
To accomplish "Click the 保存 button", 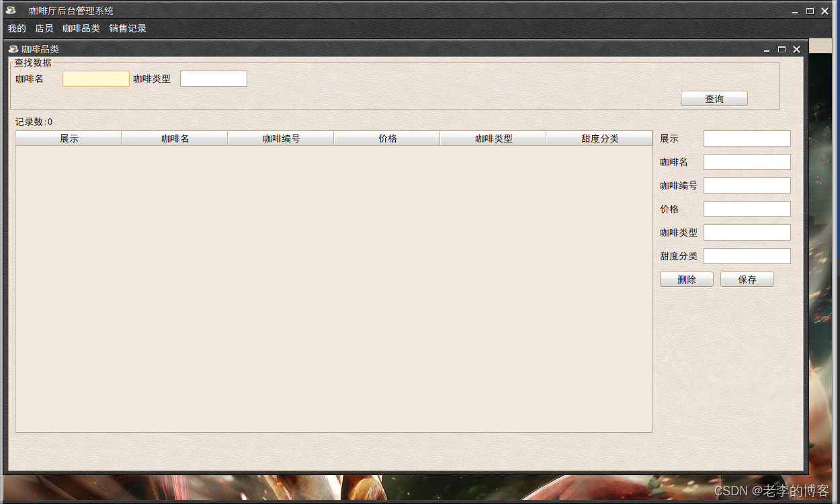I will click(x=747, y=279).
